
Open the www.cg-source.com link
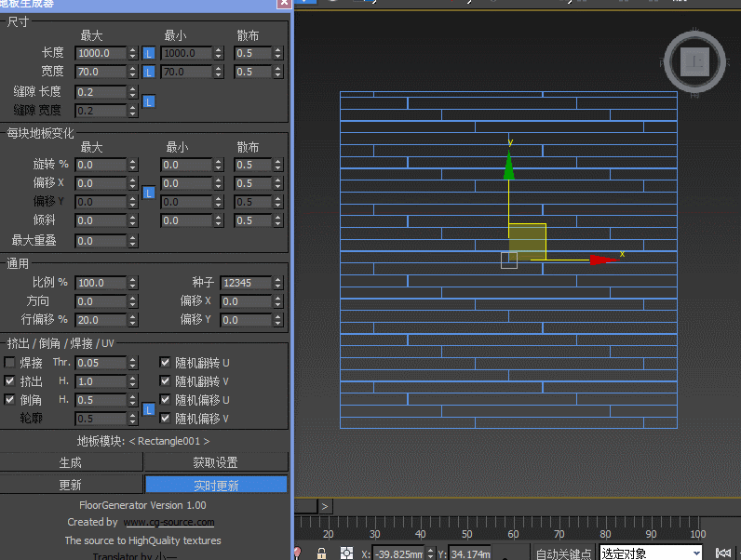[168, 522]
